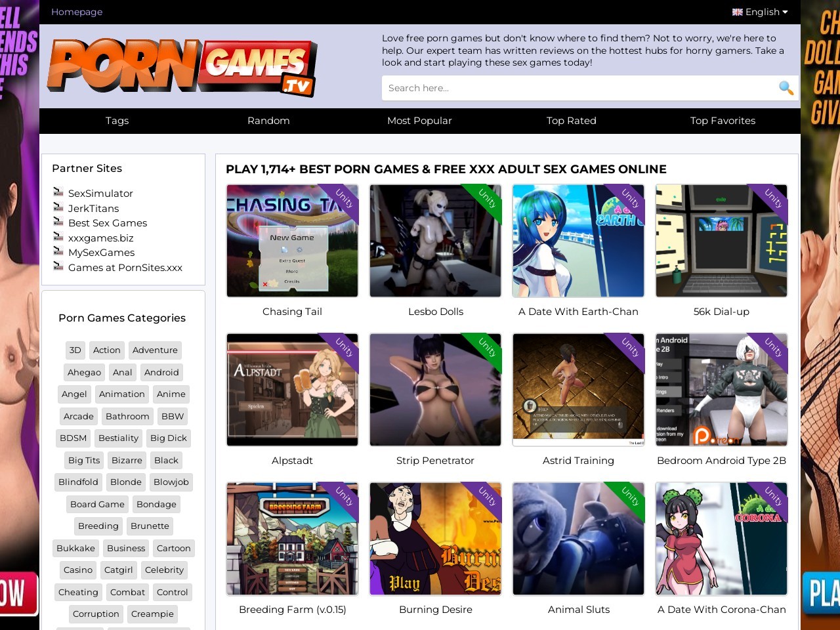Click the Unity ribbon on the 56k Dial-up thumbnail
Screen dimensions: 840x630
(773, 199)
